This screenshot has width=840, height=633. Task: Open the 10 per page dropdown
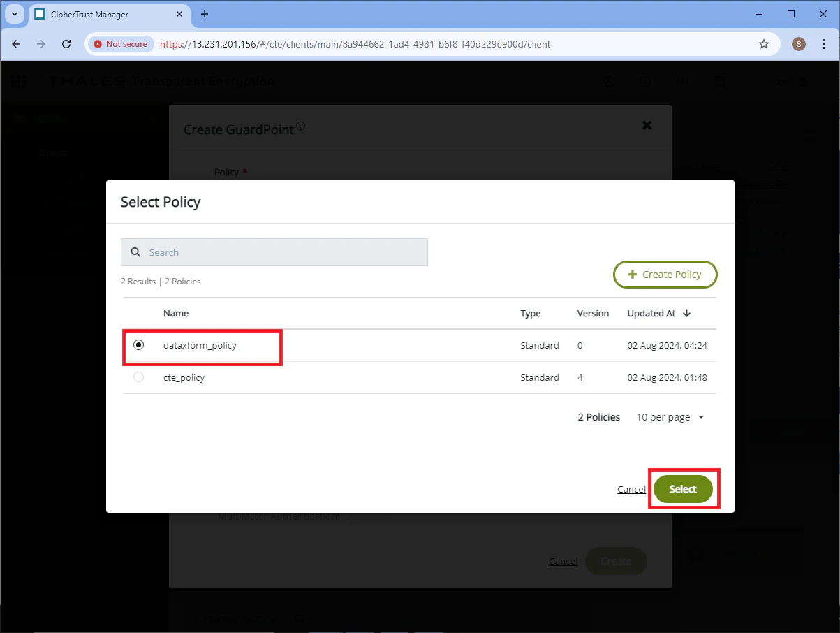pyautogui.click(x=670, y=417)
